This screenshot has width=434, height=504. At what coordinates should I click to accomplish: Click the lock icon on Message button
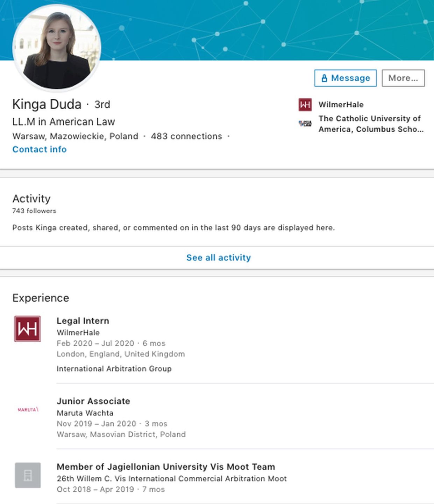pyautogui.click(x=324, y=78)
